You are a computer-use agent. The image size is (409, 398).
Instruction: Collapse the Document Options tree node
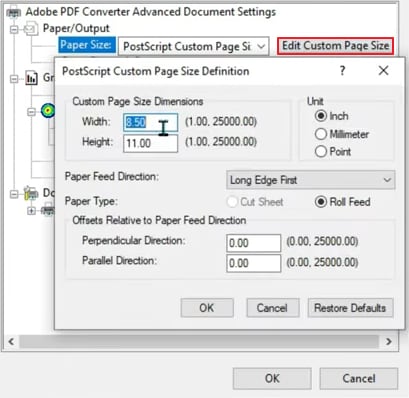click(14, 193)
